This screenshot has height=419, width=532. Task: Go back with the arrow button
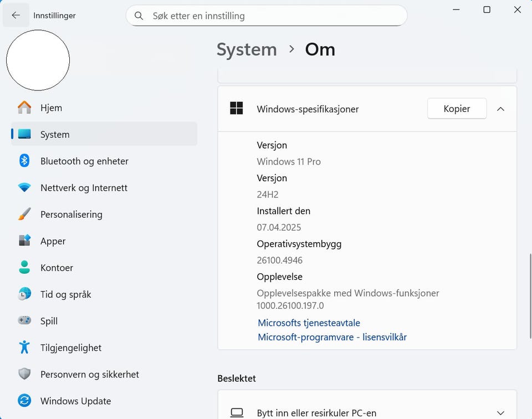(x=16, y=16)
